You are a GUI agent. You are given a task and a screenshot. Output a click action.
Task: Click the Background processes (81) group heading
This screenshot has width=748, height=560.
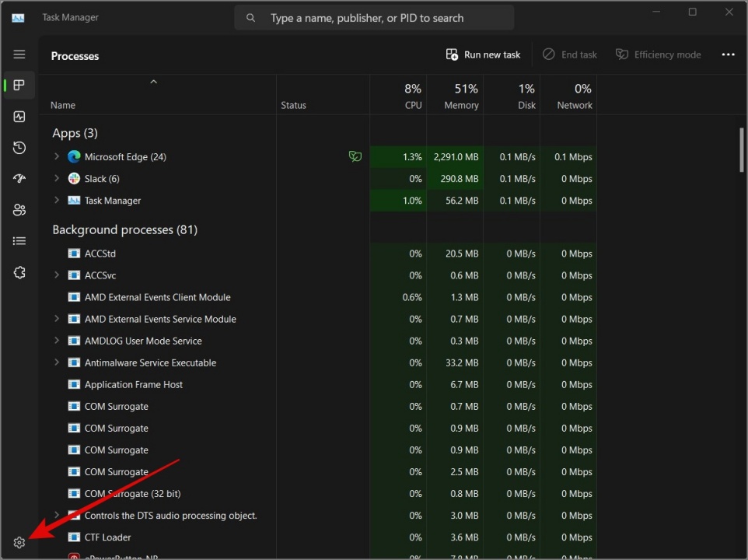(x=125, y=230)
